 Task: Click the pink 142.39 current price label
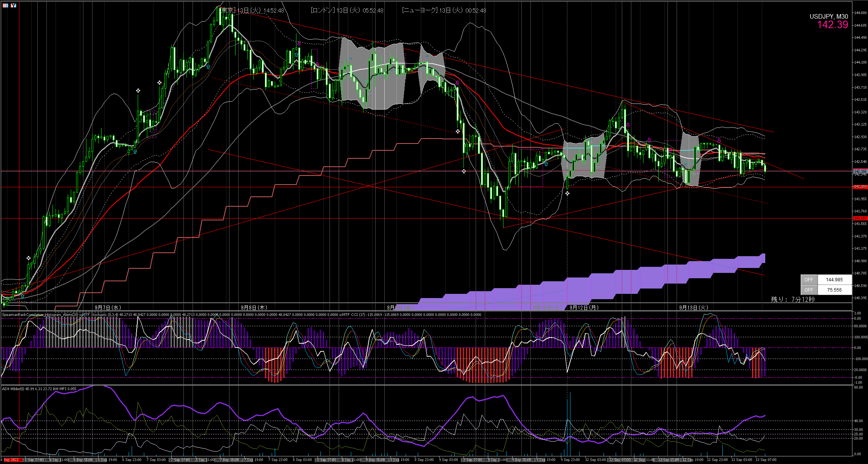[832, 25]
